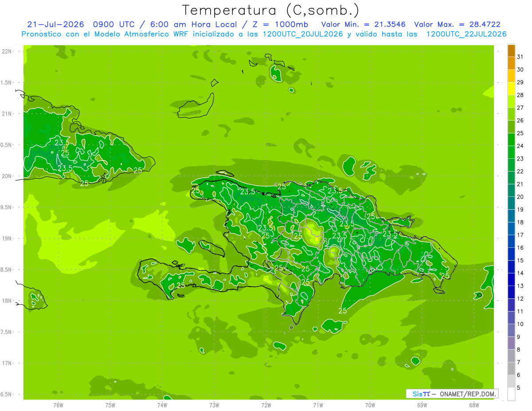This screenshot has width=532, height=411.
Task: Pick the green swatch between 23 and 24
Action: click(x=511, y=153)
